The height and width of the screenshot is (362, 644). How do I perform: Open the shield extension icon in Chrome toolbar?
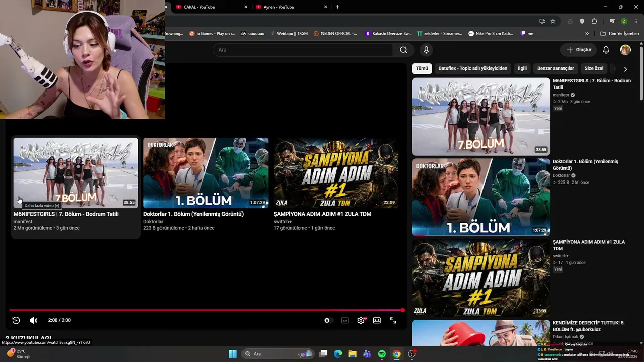pos(582,21)
